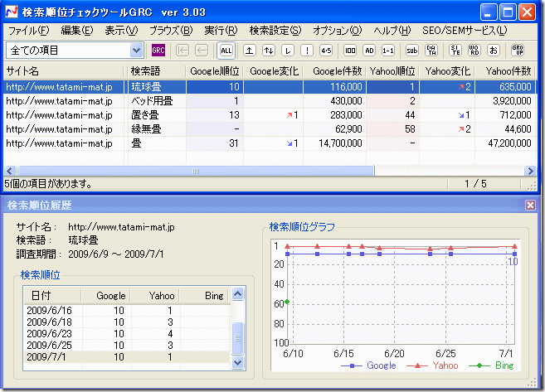Screen dimensions: 545x392
Task: Click the 1-1 toolbar icon
Action: [x=387, y=51]
